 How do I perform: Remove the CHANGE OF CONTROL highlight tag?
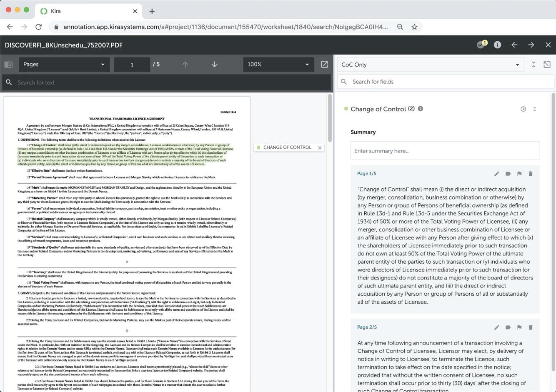[320, 147]
